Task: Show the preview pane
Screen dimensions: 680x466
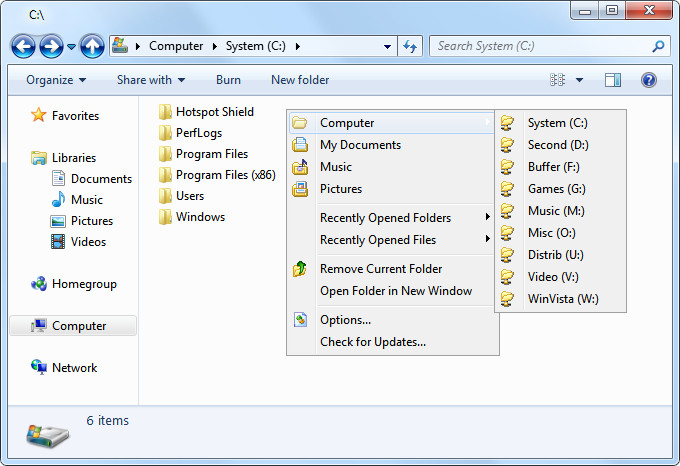Action: click(x=613, y=80)
